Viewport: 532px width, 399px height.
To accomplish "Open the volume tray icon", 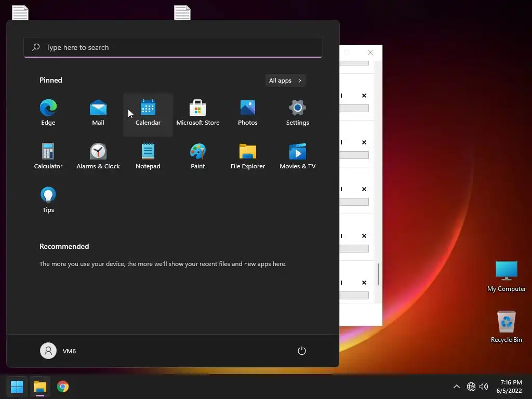I will click(x=484, y=387).
